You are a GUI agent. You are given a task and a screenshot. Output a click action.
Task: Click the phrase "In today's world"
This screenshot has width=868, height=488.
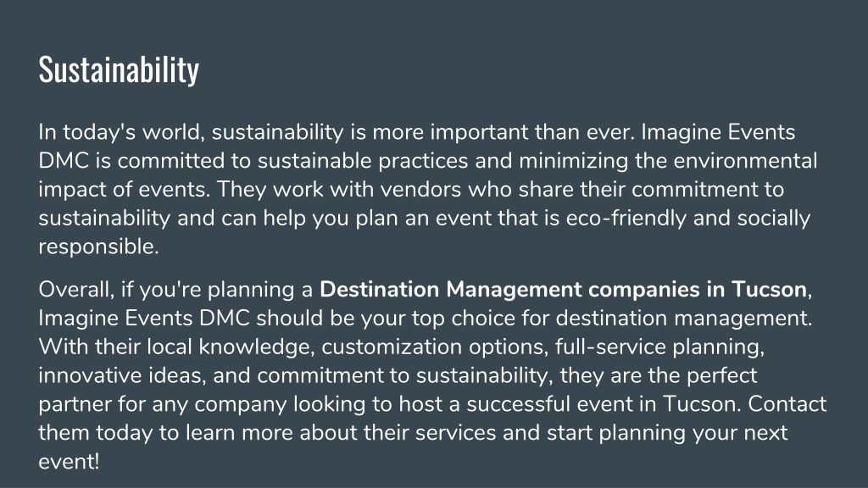pos(121,133)
